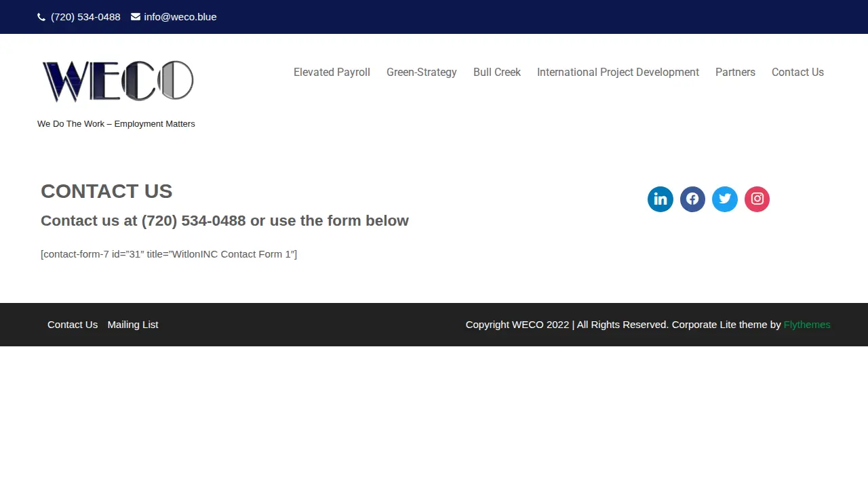This screenshot has width=868, height=488.
Task: Visit the Flythemes link in the footer
Action: pos(807,325)
